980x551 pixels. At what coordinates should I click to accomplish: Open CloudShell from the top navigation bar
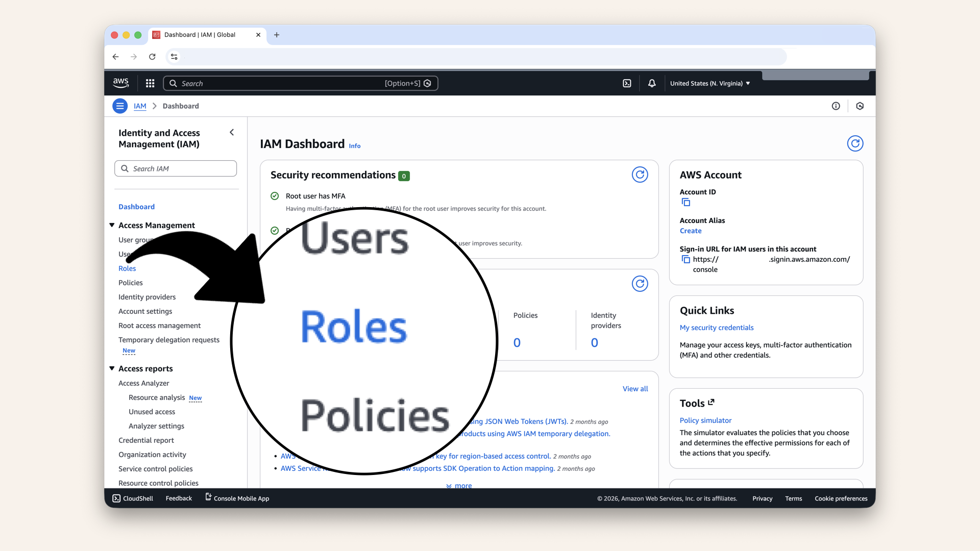click(627, 83)
